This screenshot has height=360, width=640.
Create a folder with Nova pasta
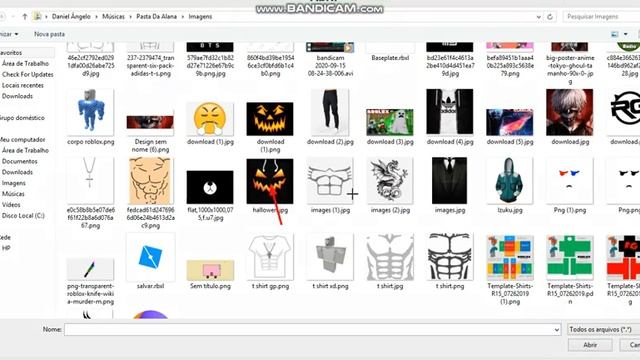[x=49, y=34]
